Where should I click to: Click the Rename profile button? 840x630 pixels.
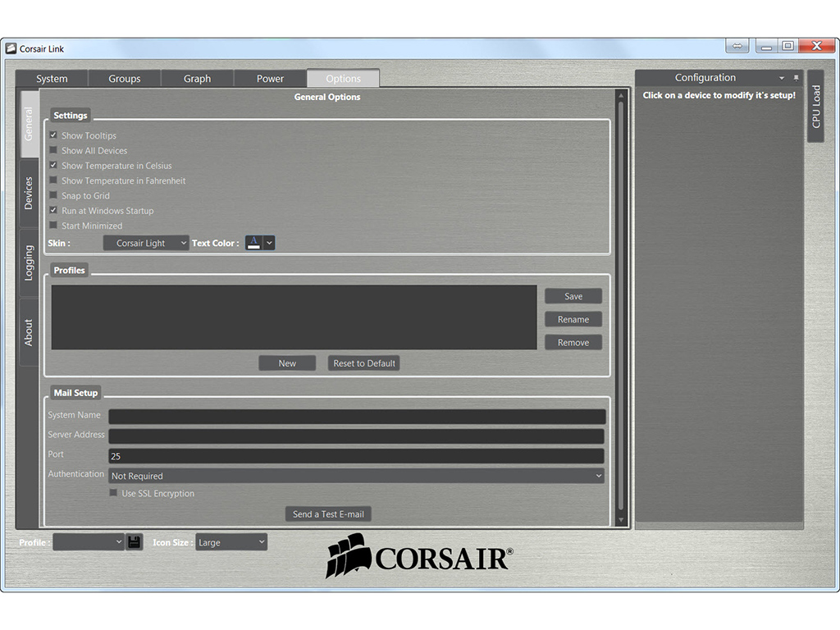[573, 319]
